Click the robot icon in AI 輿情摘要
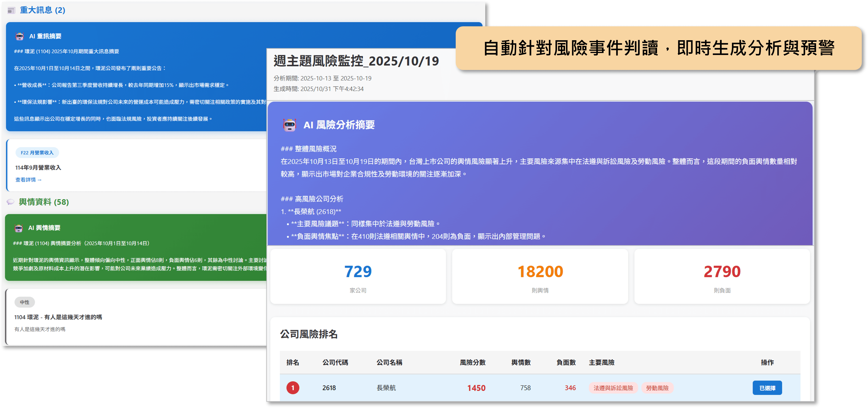Viewport: 868px width, 408px height. tap(19, 228)
